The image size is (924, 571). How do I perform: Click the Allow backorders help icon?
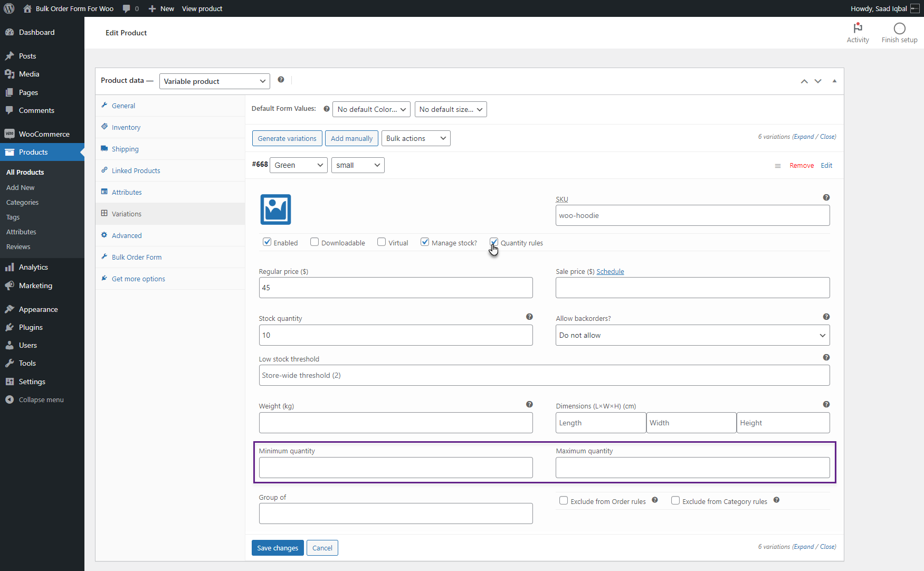[x=826, y=317]
